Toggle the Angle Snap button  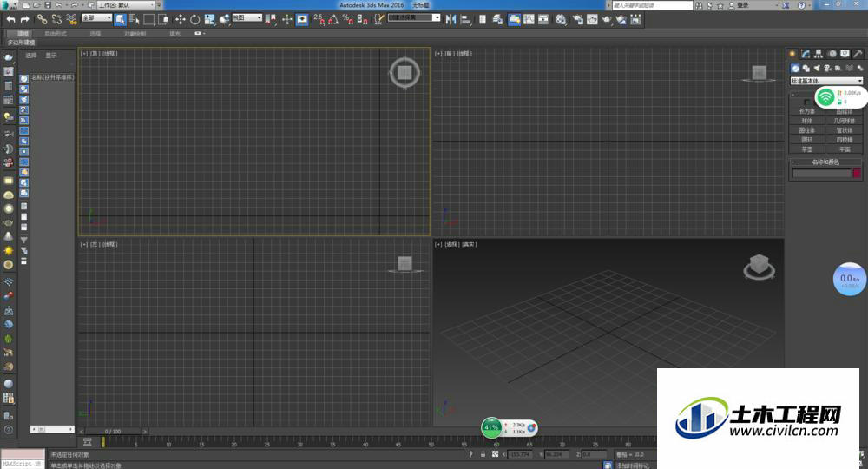click(333, 19)
